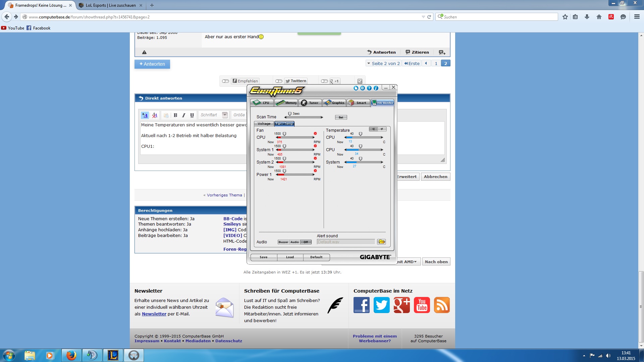Click the ComputerBase RSS feed icon
This screenshot has width=644, height=362.
click(442, 305)
